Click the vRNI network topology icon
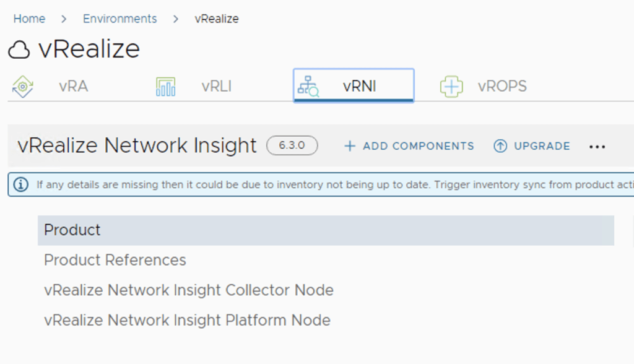Screen dimensions: 634x364 tap(308, 87)
